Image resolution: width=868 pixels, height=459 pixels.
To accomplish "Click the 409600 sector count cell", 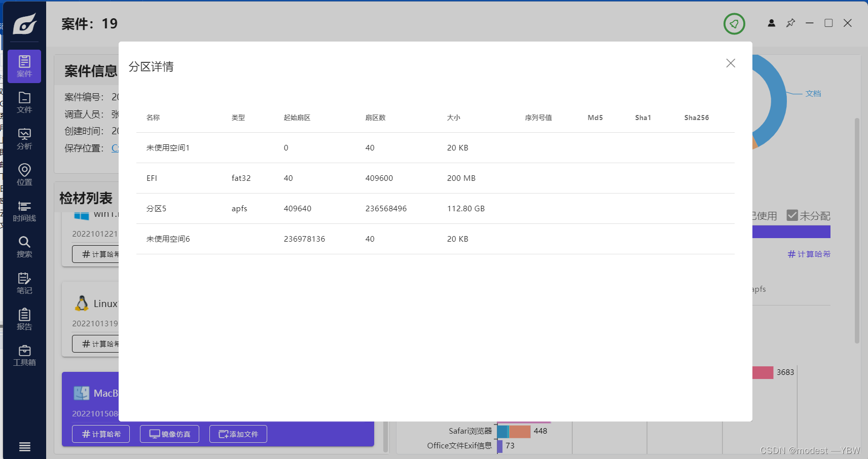I will coord(379,178).
